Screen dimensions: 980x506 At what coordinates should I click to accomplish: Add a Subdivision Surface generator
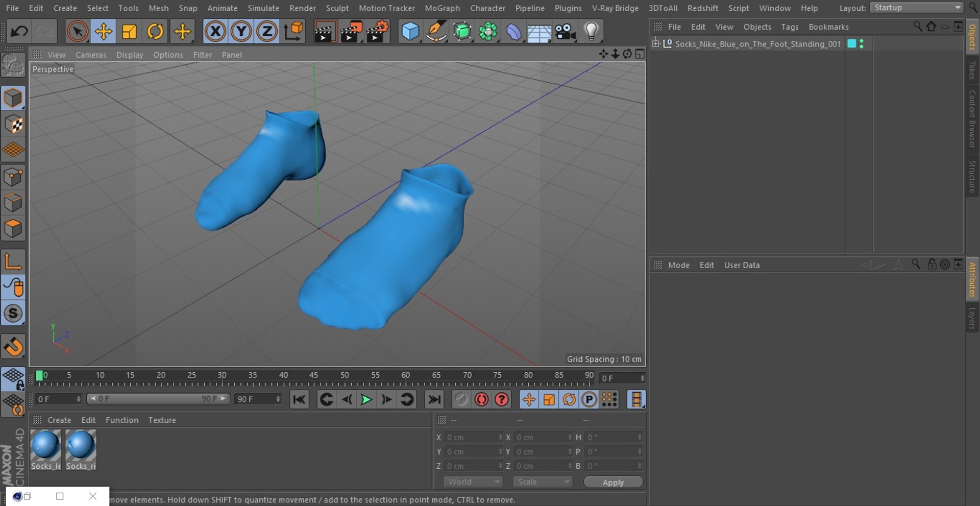(462, 32)
